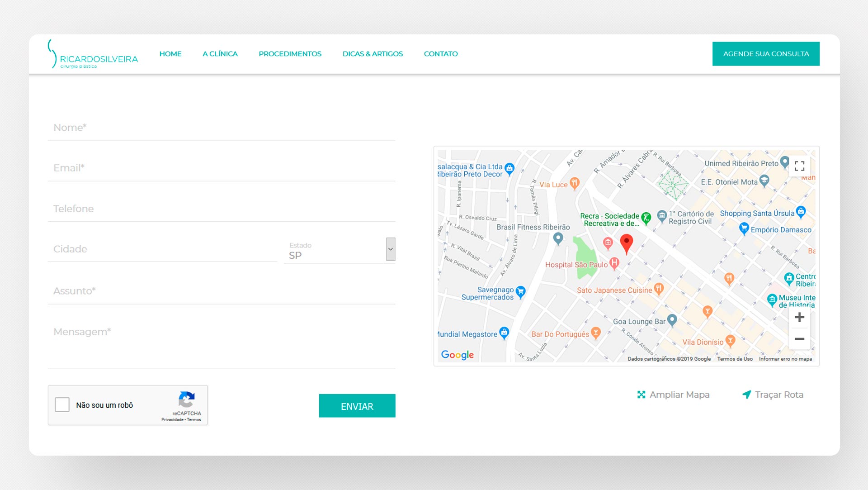Click the map zoom in plus icon
Viewport: 868px width, 490px height.
799,318
